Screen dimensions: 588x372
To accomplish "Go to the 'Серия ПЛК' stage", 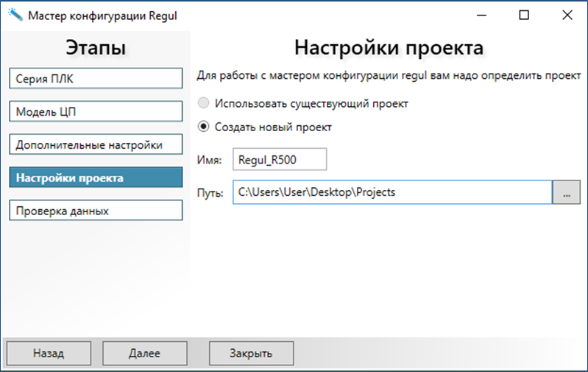I will coord(95,79).
